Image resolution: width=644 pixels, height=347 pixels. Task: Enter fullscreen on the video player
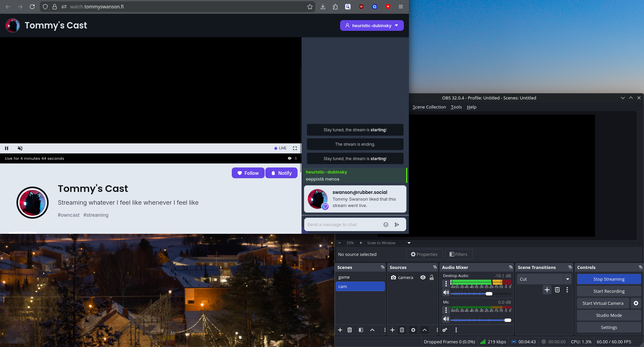click(295, 148)
